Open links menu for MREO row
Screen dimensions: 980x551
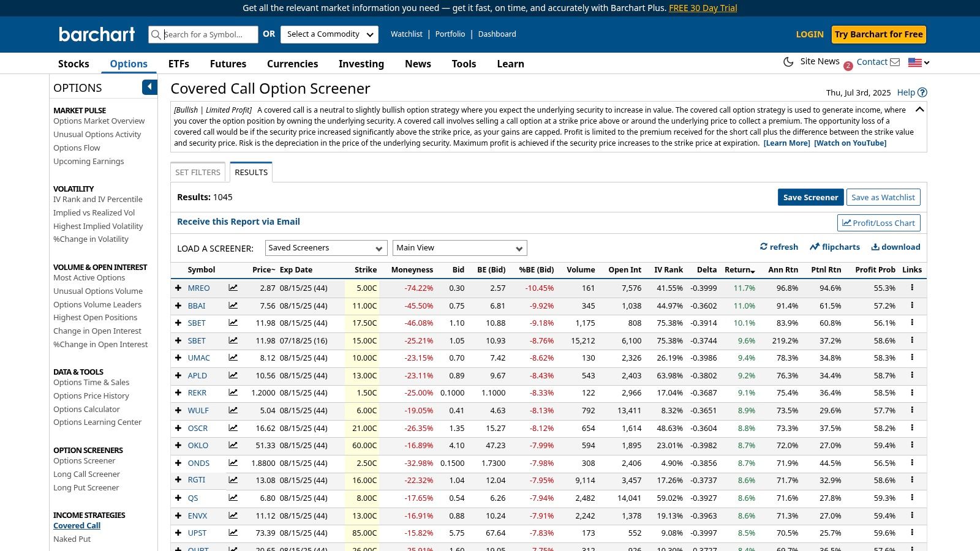pos(911,287)
